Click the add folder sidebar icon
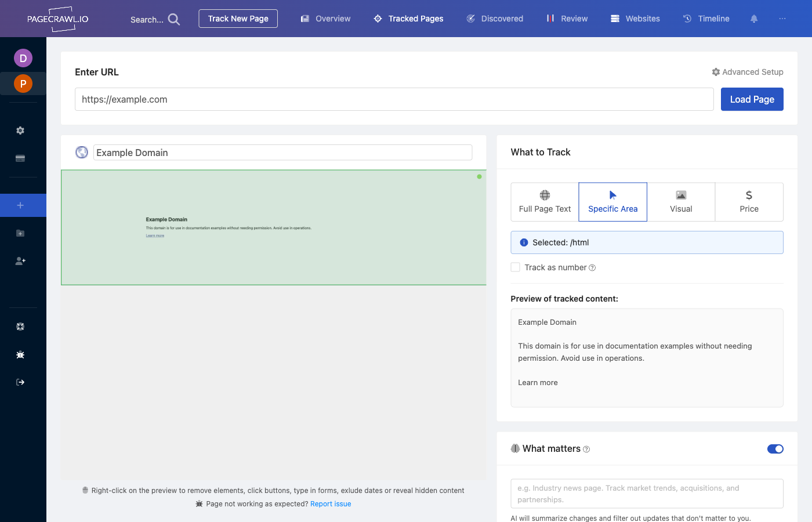Image resolution: width=812 pixels, height=522 pixels. coord(20,233)
